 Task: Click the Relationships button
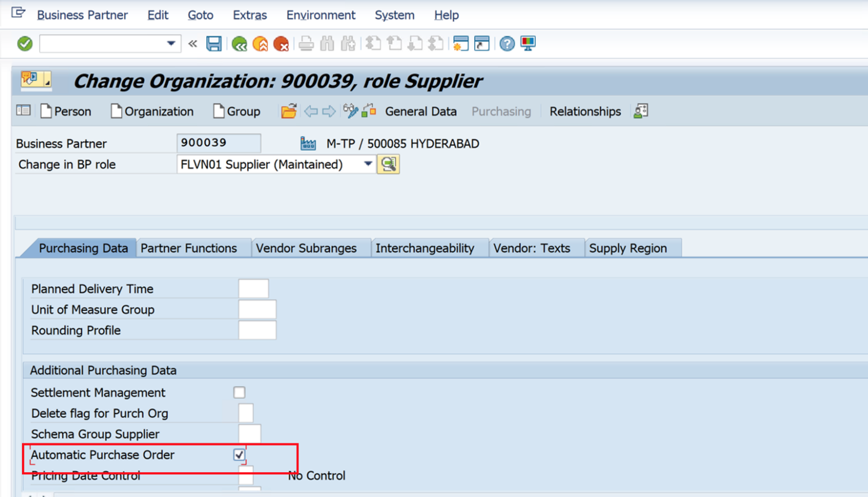click(x=585, y=111)
